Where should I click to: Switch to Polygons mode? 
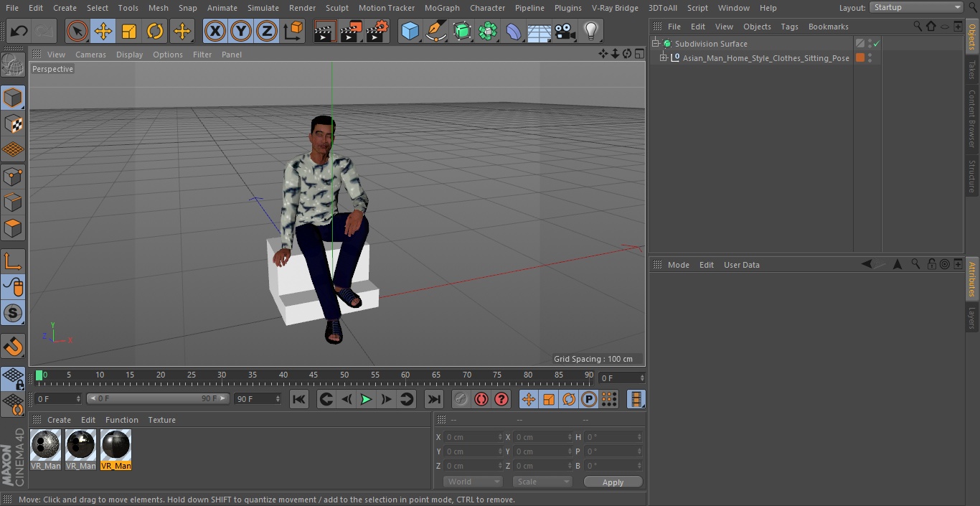(13, 228)
